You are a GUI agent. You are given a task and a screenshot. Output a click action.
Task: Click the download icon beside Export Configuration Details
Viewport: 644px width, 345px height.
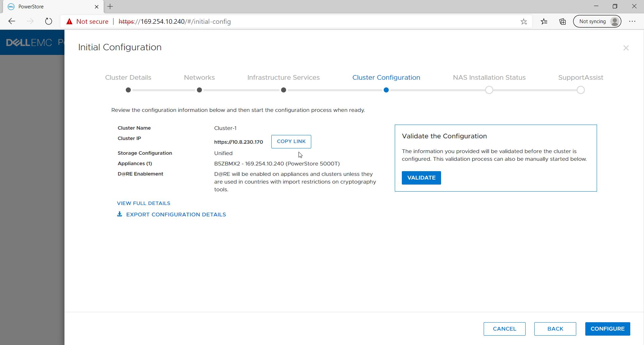(x=120, y=214)
